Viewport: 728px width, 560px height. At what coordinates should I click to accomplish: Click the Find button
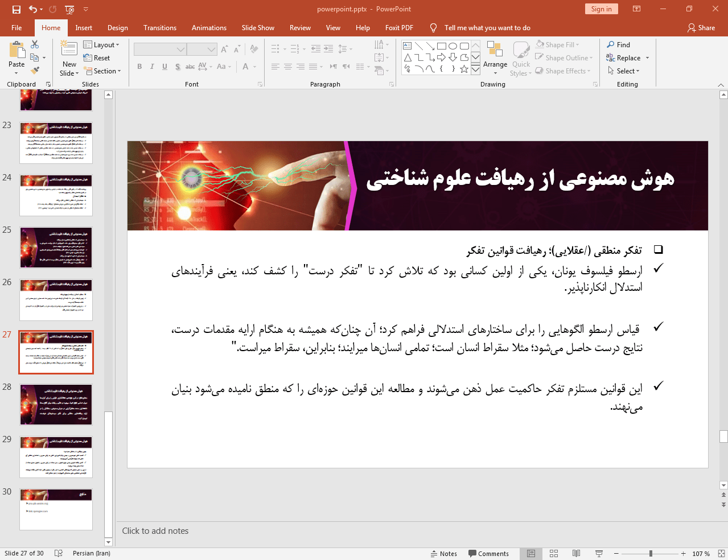[x=618, y=45]
